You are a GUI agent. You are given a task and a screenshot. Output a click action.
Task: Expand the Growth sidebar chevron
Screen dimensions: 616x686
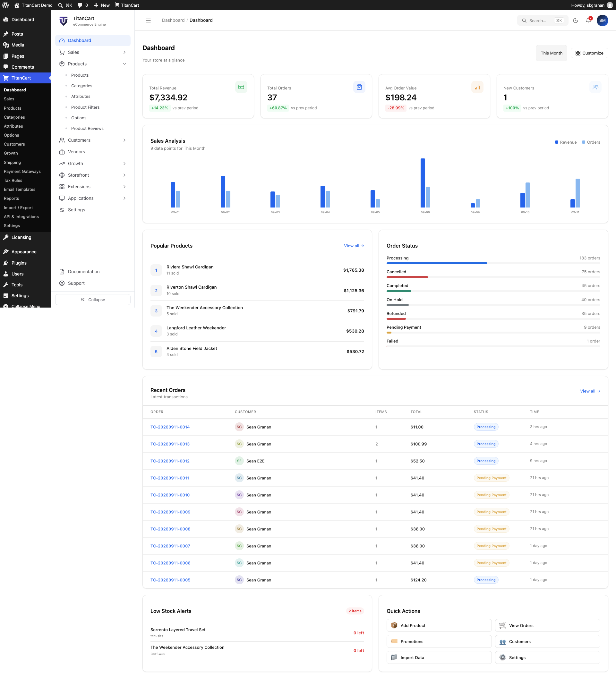point(124,163)
